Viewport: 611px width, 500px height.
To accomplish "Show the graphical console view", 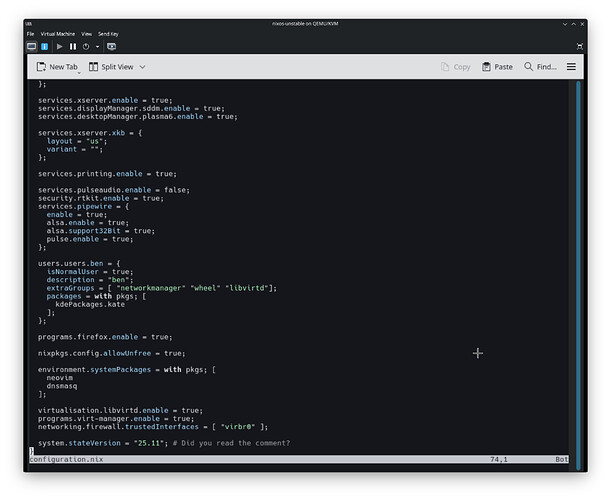I will [32, 47].
